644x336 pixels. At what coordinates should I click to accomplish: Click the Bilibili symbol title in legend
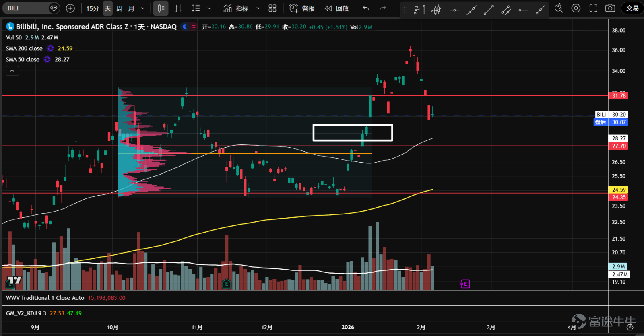coord(96,27)
